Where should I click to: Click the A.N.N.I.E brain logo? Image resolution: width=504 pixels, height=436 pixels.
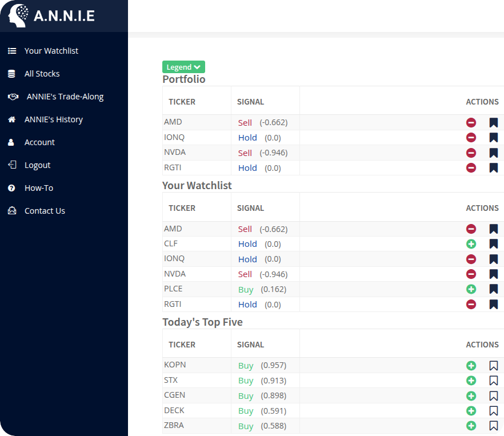19,15
